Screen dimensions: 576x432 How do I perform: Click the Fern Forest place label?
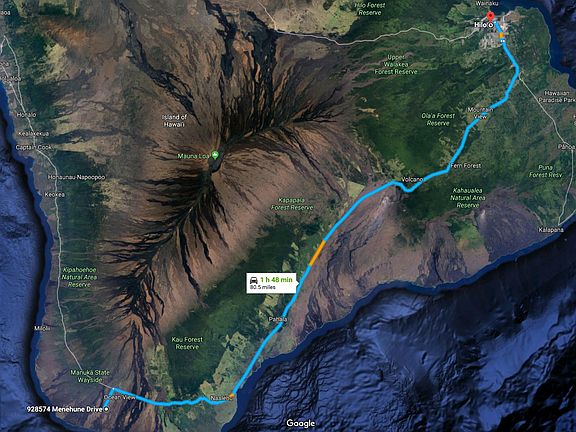click(x=465, y=166)
